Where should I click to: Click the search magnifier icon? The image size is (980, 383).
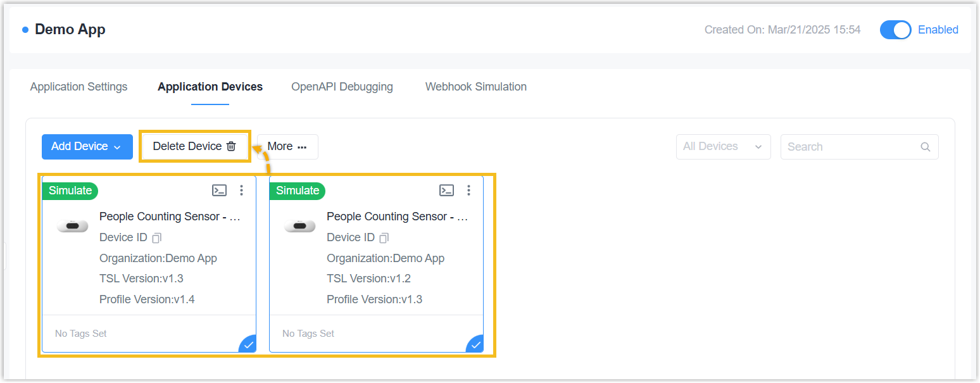point(925,147)
